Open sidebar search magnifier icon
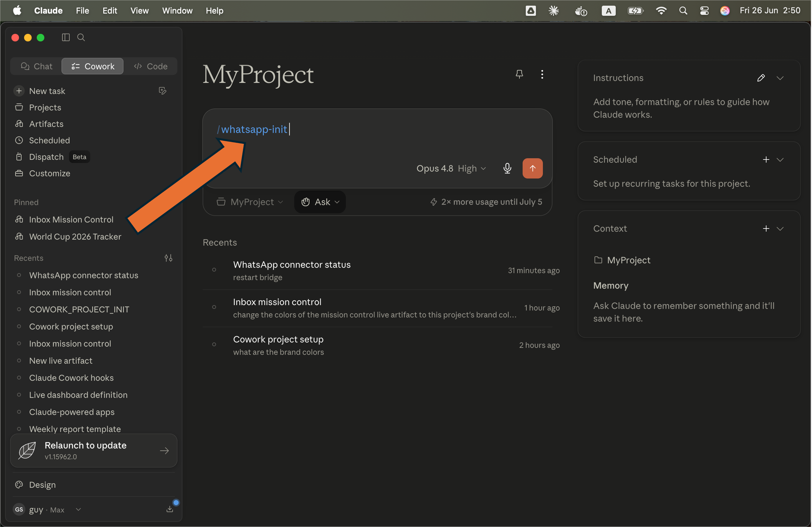 81,37
